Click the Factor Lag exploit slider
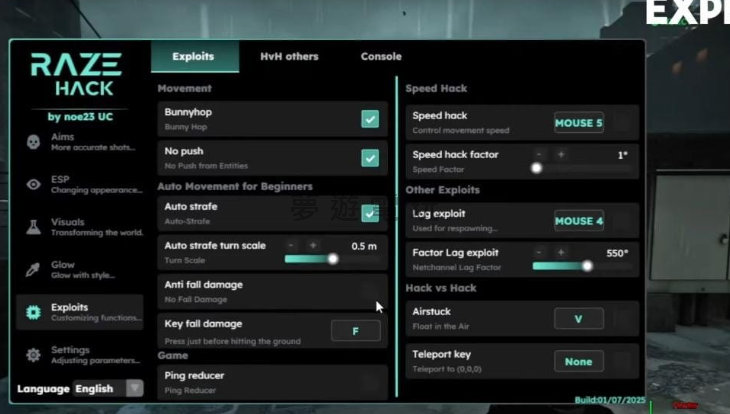The height and width of the screenshot is (414, 730). pyautogui.click(x=561, y=266)
